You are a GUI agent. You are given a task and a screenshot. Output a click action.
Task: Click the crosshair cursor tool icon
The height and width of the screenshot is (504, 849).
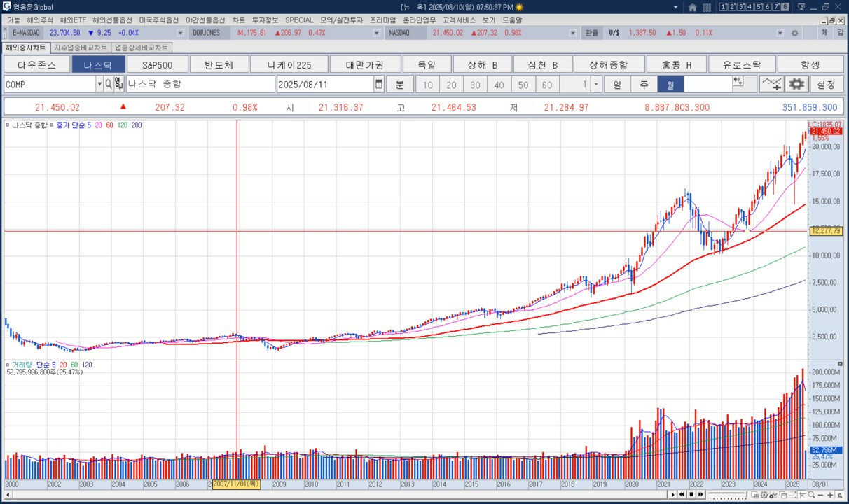(x=803, y=494)
